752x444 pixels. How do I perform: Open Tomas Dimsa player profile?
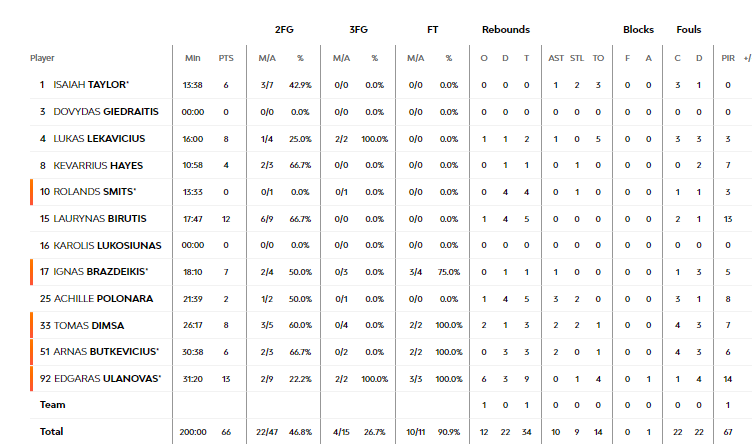click(89, 326)
